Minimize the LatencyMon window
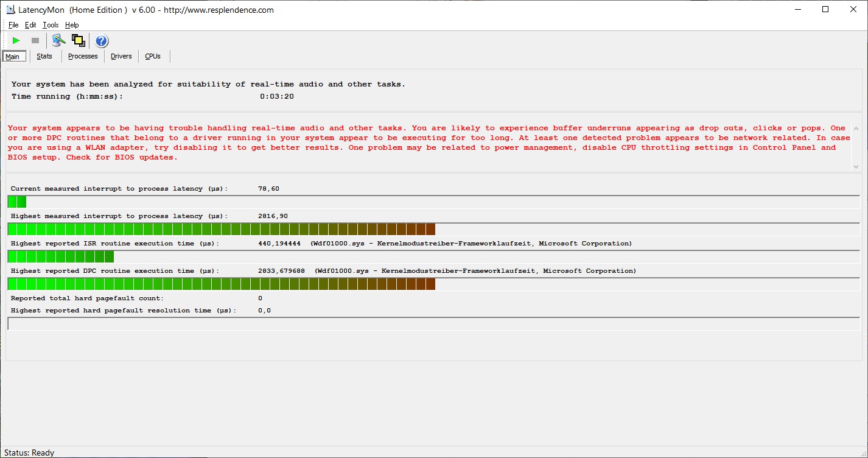Image resolution: width=868 pixels, height=458 pixels. coord(797,10)
